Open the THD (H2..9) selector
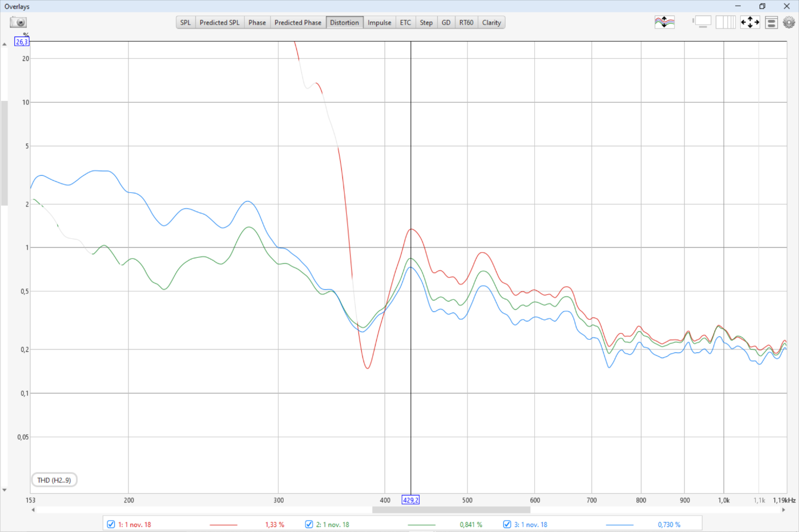The image size is (799, 532). tap(54, 480)
